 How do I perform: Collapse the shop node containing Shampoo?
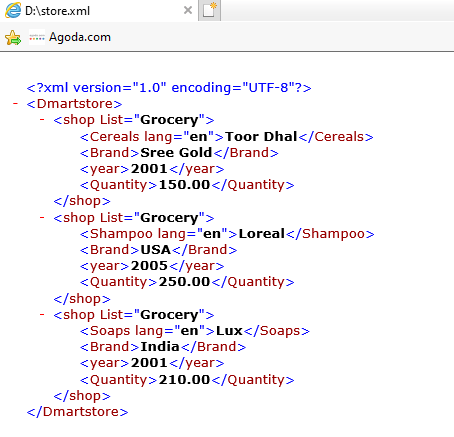pos(42,217)
